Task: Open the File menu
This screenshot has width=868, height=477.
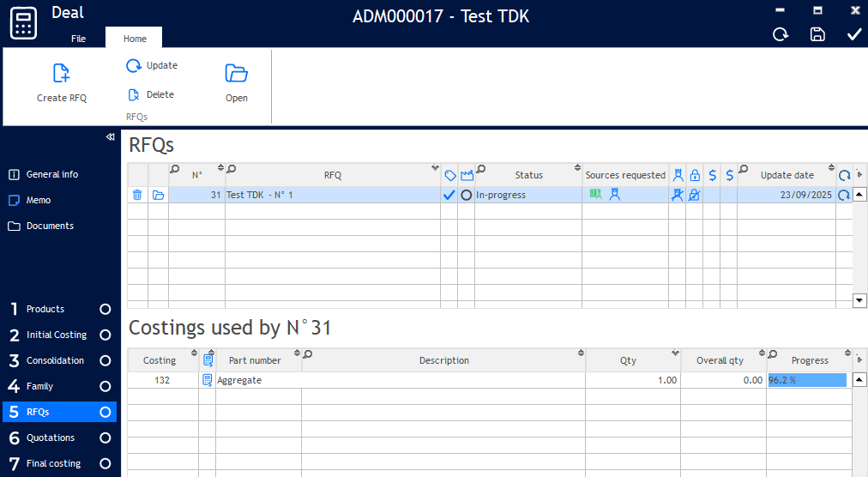Action: click(x=79, y=39)
